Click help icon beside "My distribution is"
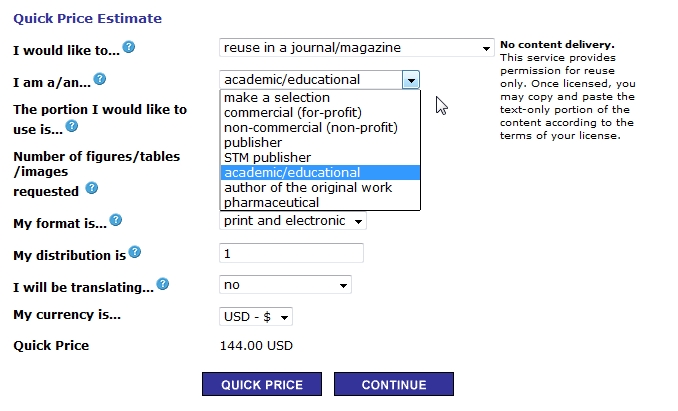Viewport: 678px width, 411px height. coord(135,253)
